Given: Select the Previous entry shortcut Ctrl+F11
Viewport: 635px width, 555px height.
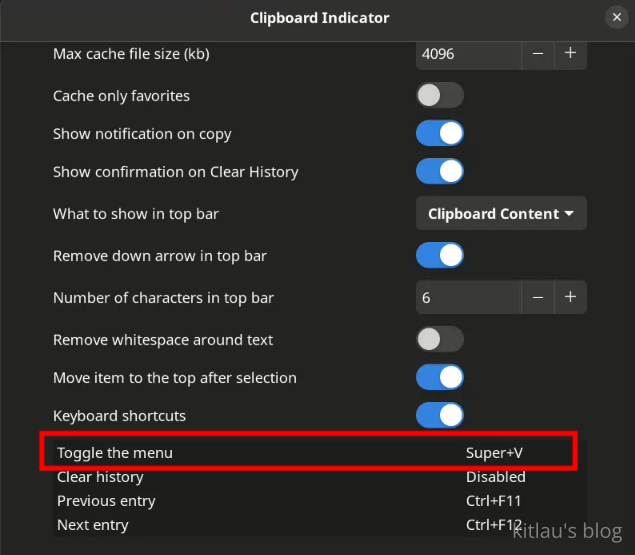Looking at the screenshot, I should pos(494,501).
